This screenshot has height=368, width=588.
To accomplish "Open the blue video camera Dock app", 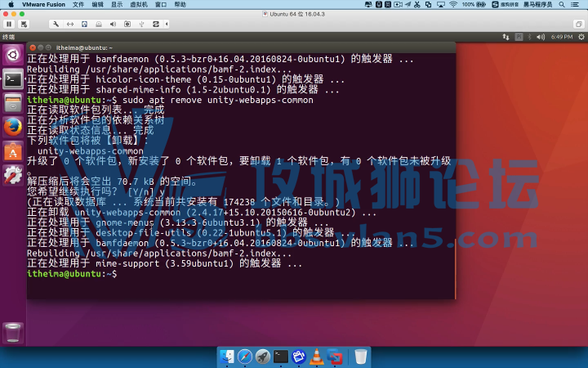I will pyautogui.click(x=299, y=357).
